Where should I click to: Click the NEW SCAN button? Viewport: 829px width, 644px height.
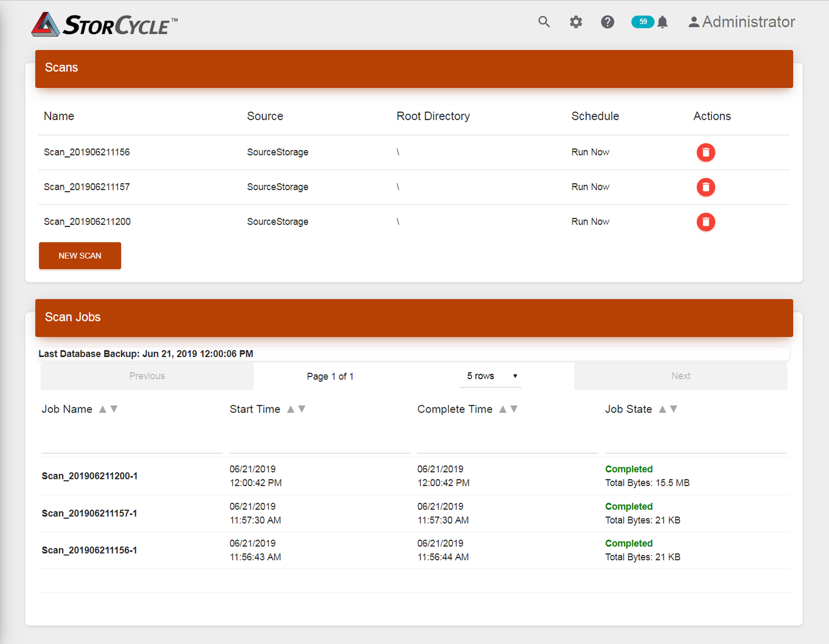point(80,256)
